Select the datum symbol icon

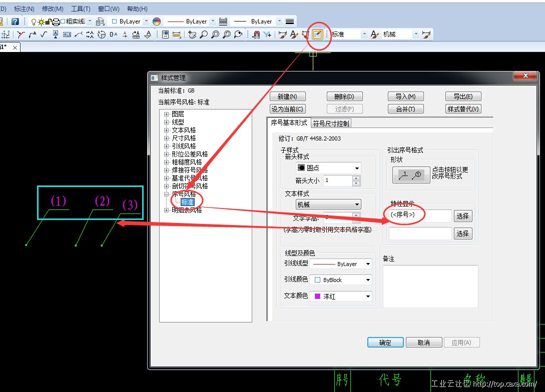(x=55, y=34)
